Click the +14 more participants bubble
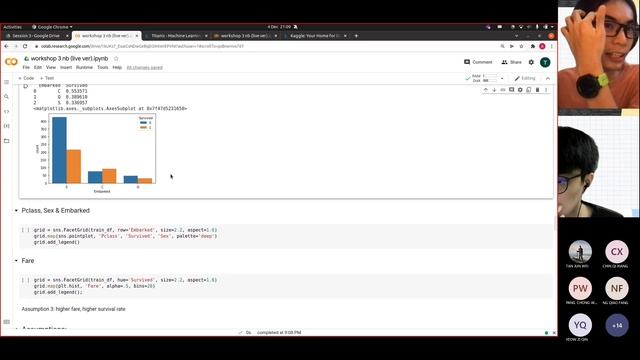The image size is (640, 360). point(617,325)
